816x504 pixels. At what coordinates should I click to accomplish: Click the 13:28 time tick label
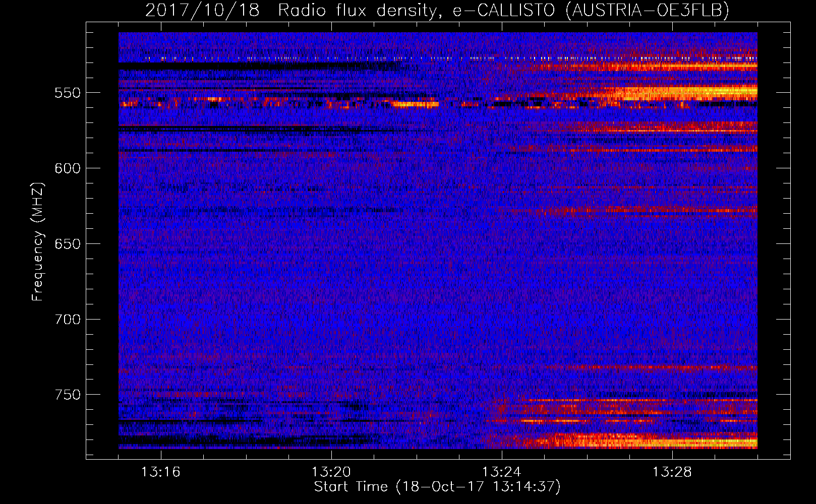[x=672, y=472]
